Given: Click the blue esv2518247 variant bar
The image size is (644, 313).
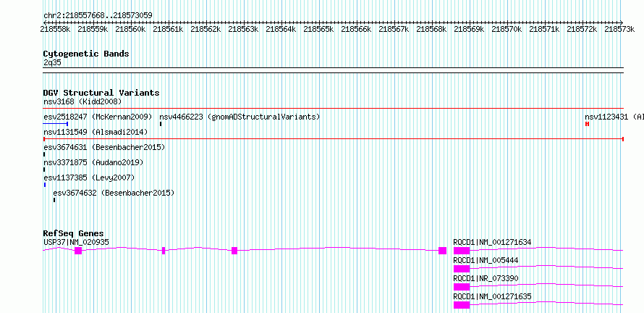Looking at the screenshot, I should point(56,124).
